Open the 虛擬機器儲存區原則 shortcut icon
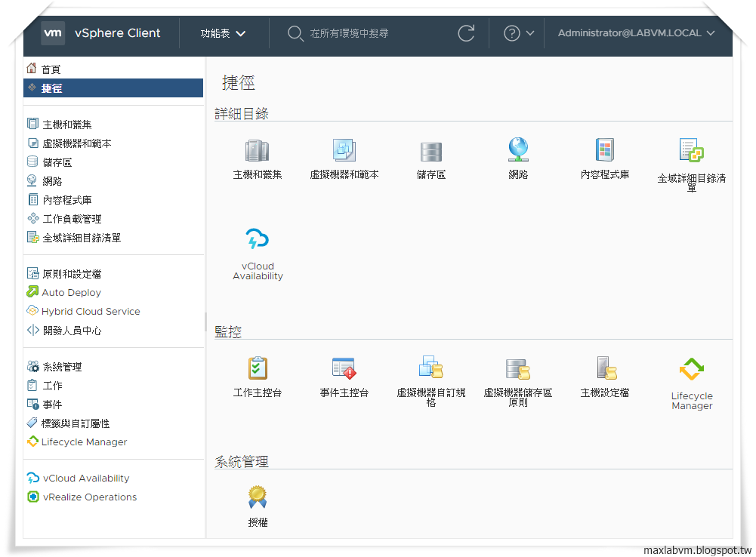This screenshot has width=756, height=557. (518, 369)
